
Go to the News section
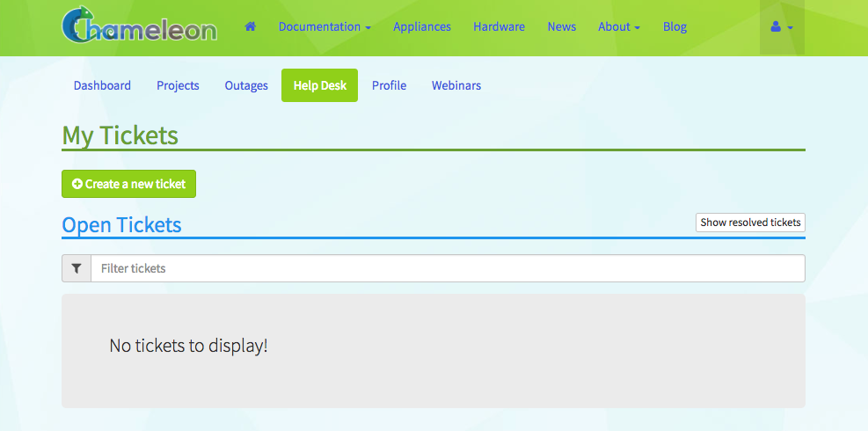click(561, 26)
